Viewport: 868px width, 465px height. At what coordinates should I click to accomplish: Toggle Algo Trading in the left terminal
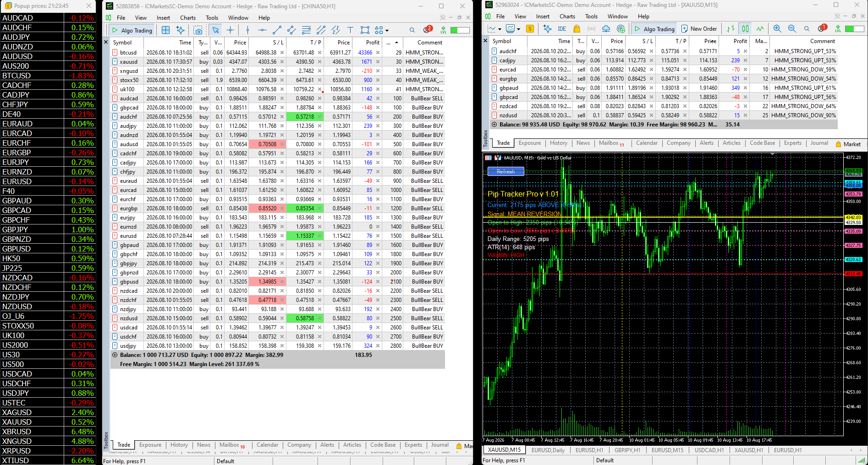click(132, 30)
